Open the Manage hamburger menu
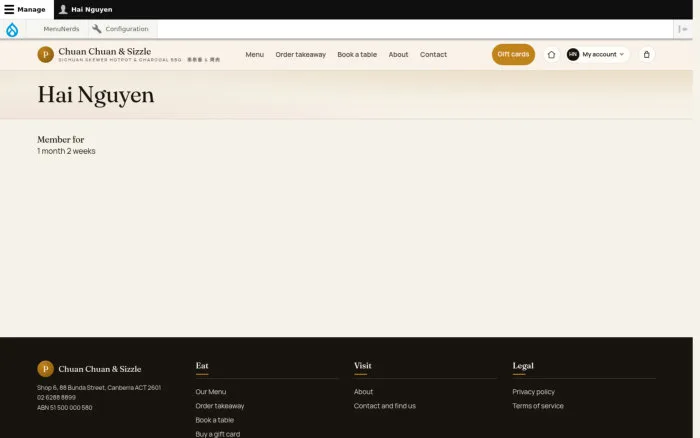700x438 pixels. [25, 9]
